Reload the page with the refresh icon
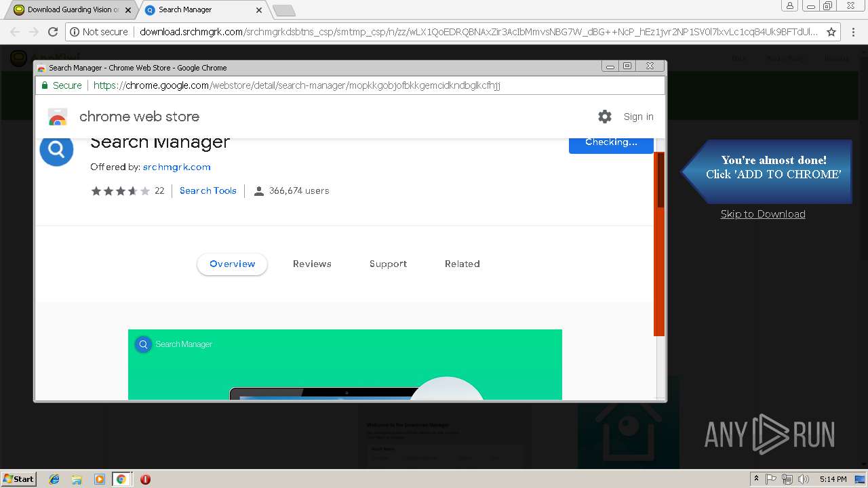Image resolution: width=868 pixels, height=488 pixels. 53,31
